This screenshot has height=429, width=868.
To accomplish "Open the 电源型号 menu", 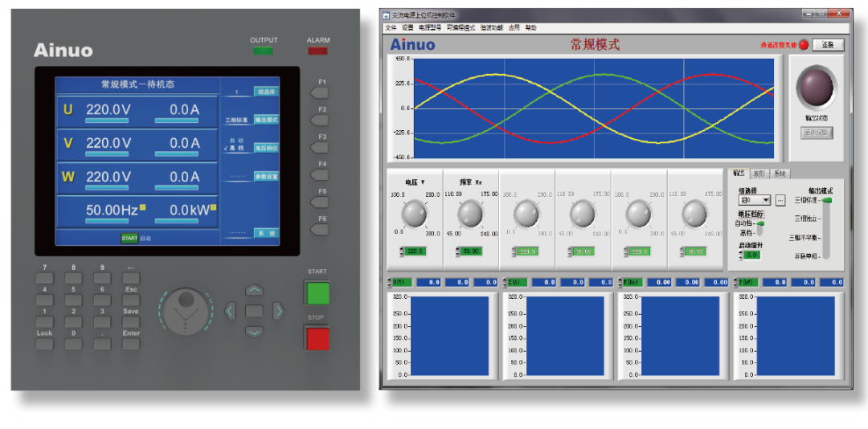I will pyautogui.click(x=429, y=27).
